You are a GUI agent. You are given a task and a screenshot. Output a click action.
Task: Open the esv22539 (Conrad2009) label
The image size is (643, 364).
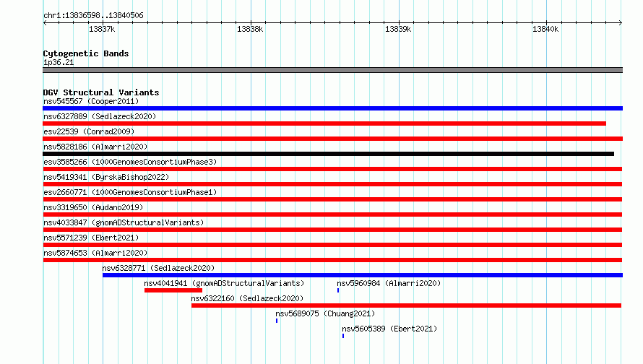point(89,131)
